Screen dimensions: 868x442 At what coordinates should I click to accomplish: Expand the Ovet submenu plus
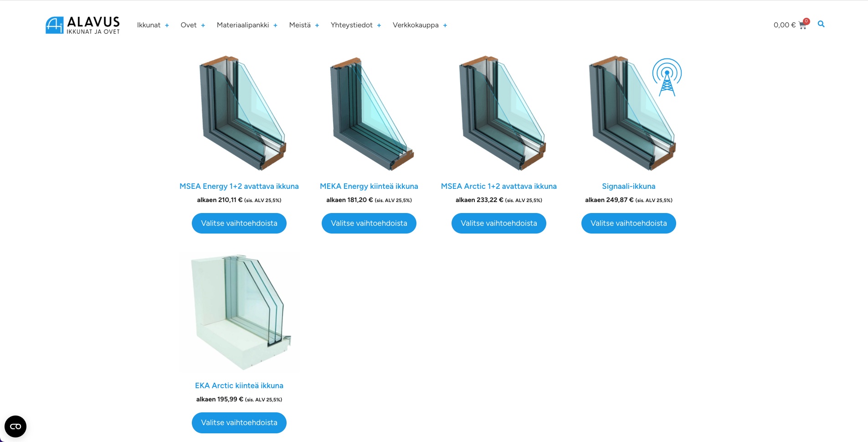pos(203,26)
